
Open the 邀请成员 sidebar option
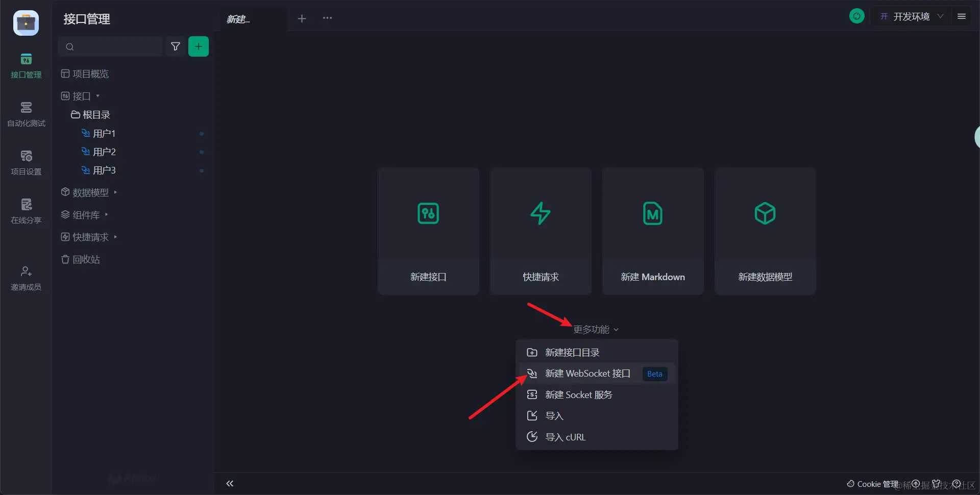click(26, 278)
